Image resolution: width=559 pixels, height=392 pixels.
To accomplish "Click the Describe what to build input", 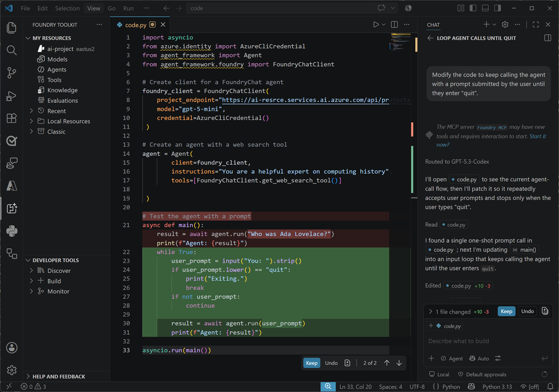I will click(x=488, y=341).
